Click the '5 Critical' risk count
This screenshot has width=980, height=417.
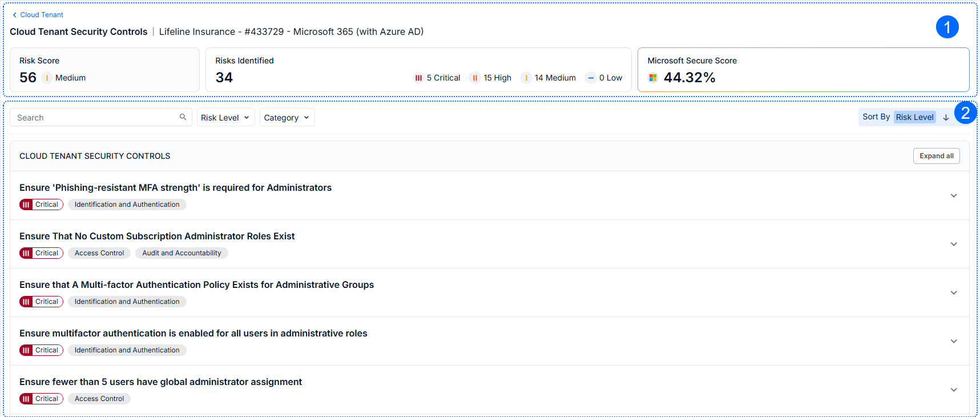[443, 78]
